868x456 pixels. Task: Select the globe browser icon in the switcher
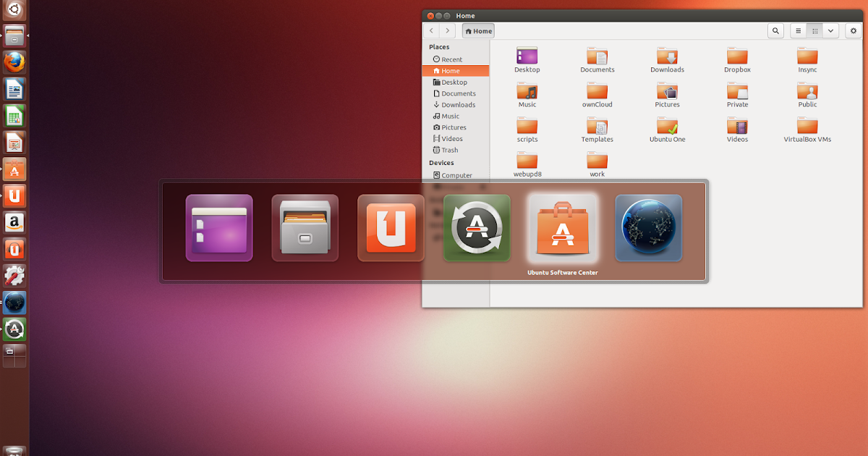tap(649, 228)
